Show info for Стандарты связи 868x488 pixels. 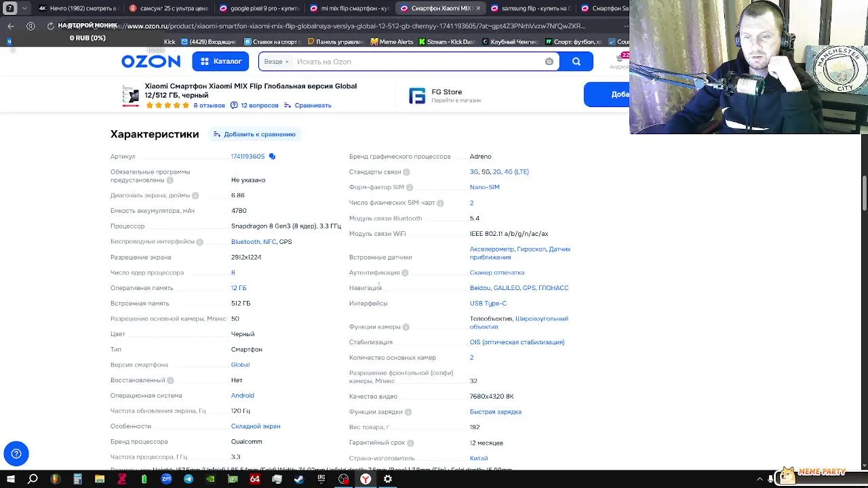coord(406,172)
